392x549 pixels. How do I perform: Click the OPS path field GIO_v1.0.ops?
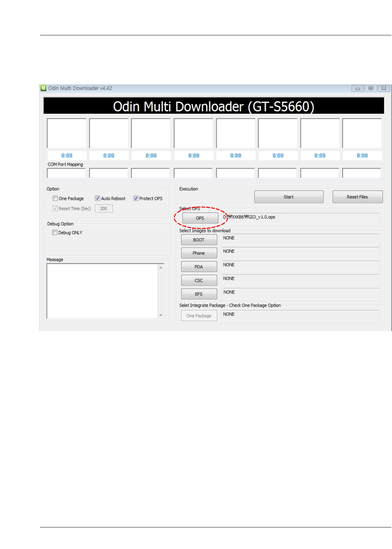pos(300,218)
